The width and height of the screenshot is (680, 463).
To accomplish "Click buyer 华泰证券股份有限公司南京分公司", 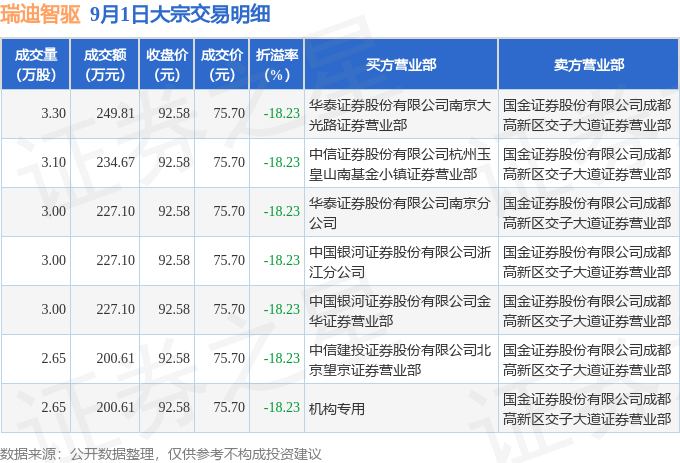I will 399,213.
